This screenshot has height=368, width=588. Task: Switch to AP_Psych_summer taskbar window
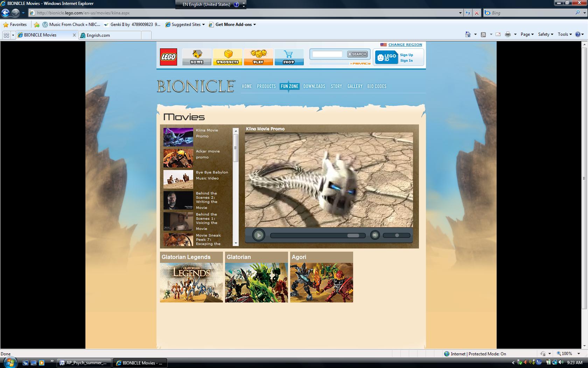point(84,363)
